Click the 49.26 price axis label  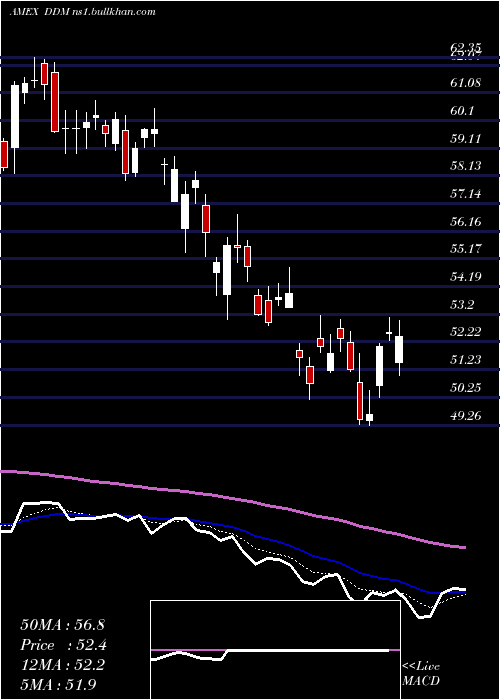click(x=466, y=416)
